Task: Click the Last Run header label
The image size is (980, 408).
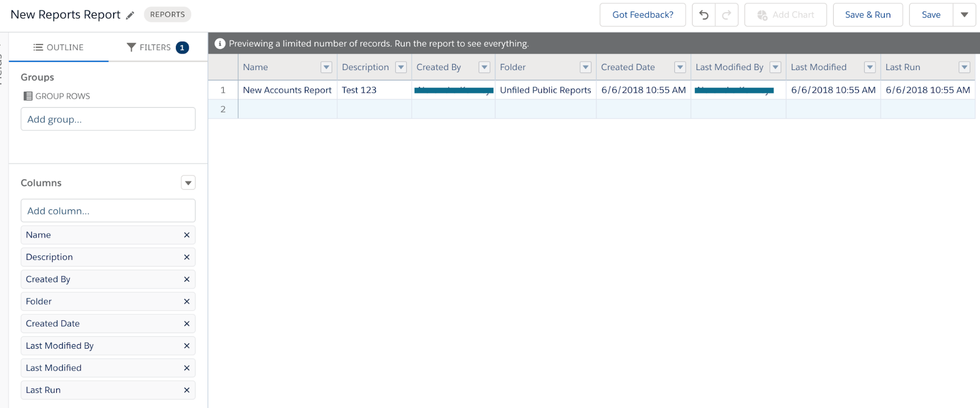Action: click(x=903, y=67)
